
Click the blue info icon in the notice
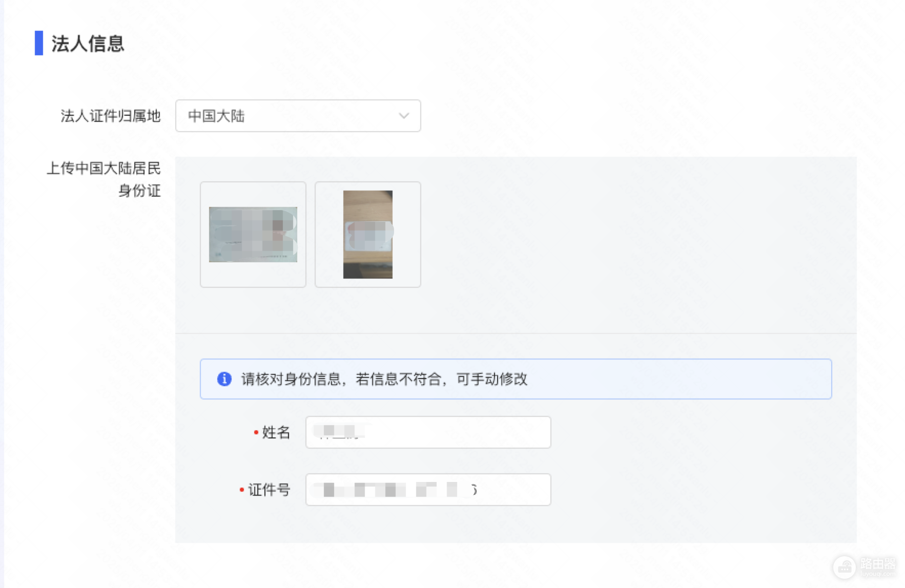pos(224,379)
